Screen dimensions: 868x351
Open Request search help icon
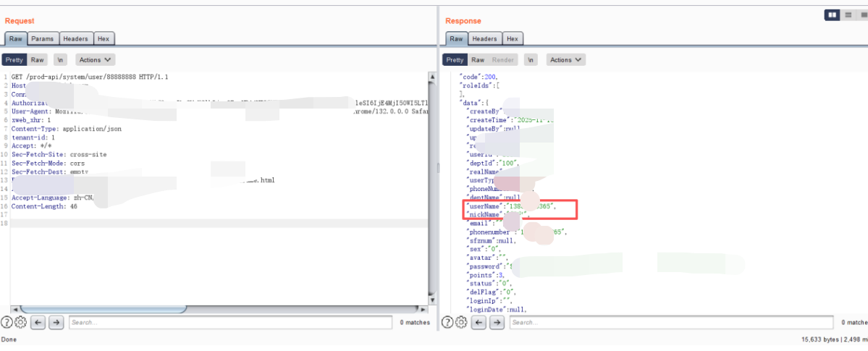pyautogui.click(x=7, y=322)
